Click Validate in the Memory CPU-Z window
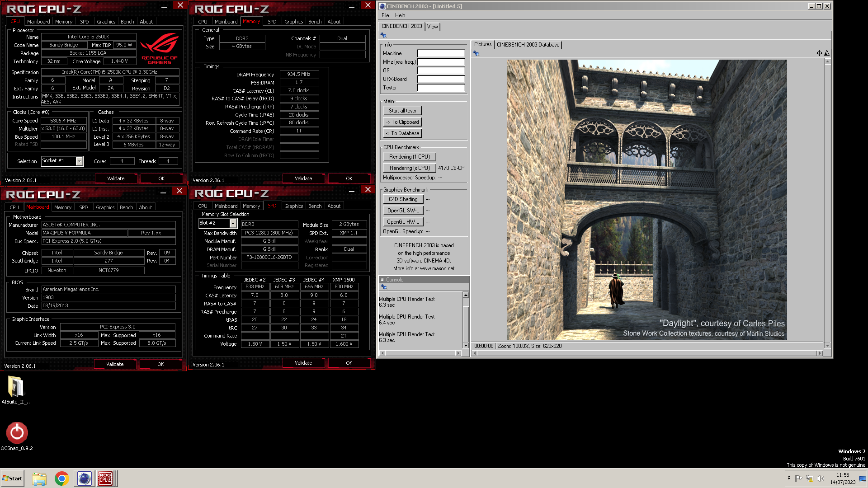Viewport: 868px width, 488px height. tap(303, 178)
